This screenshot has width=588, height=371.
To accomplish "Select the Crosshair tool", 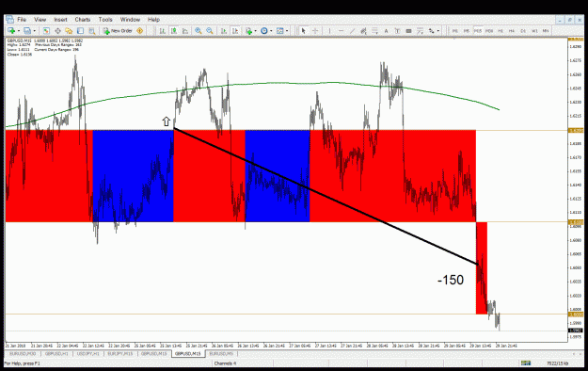I will [315, 31].
